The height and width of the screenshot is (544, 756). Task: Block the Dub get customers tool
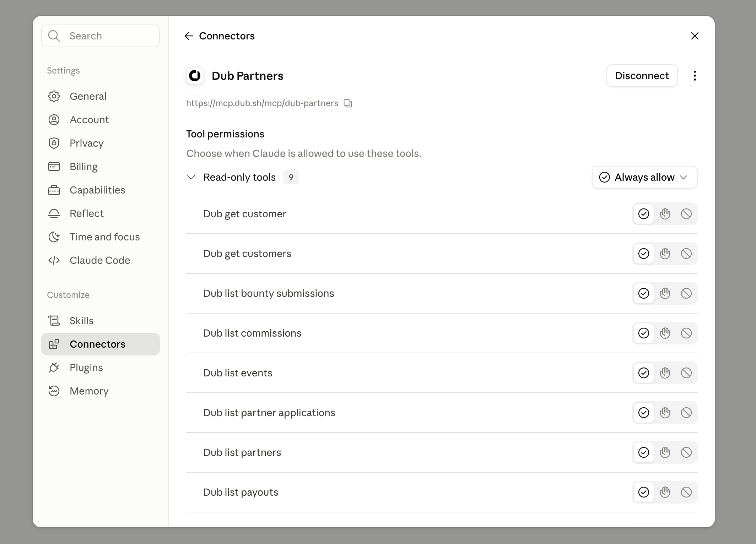[686, 254]
